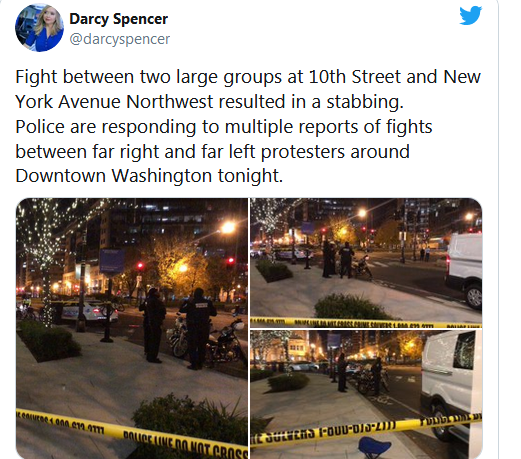The width and height of the screenshot is (521, 459).
Task: Click the shattered van window in bottom-right photo
Action: click(462, 351)
